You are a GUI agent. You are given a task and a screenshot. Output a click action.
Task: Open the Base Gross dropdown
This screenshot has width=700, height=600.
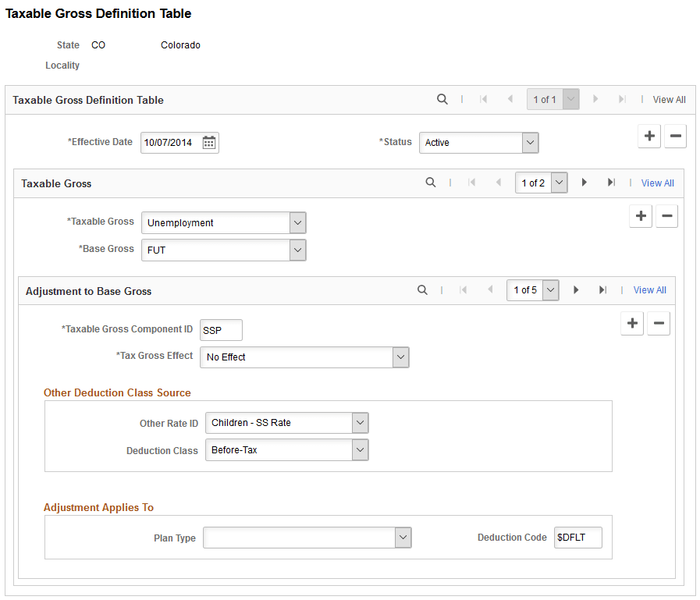pos(297,250)
